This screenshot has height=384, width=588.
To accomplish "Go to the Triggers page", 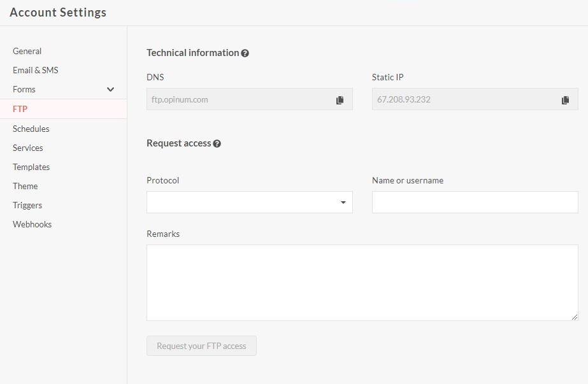I will [x=27, y=205].
